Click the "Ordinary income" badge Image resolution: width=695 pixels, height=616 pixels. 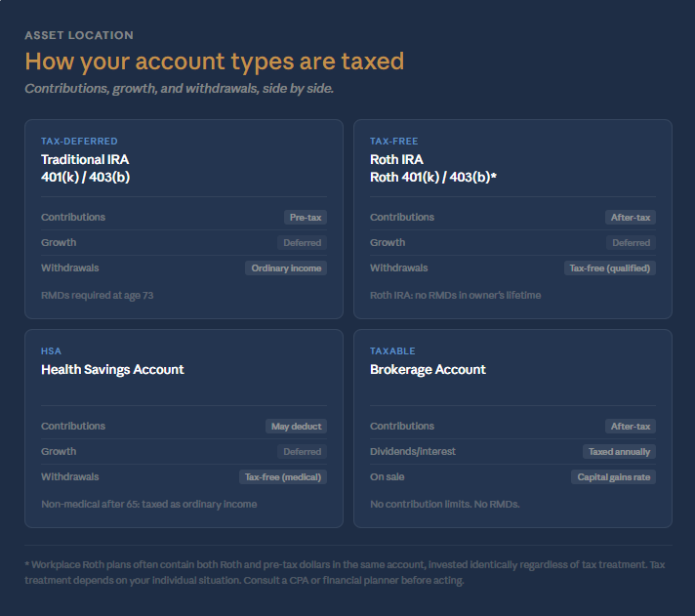[286, 268]
